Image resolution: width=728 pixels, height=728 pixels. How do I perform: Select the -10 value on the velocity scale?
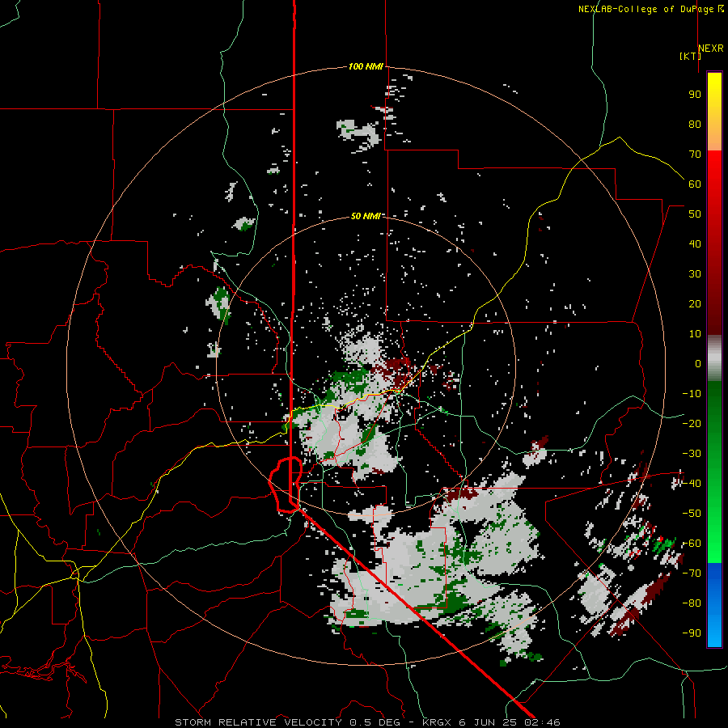(x=692, y=394)
